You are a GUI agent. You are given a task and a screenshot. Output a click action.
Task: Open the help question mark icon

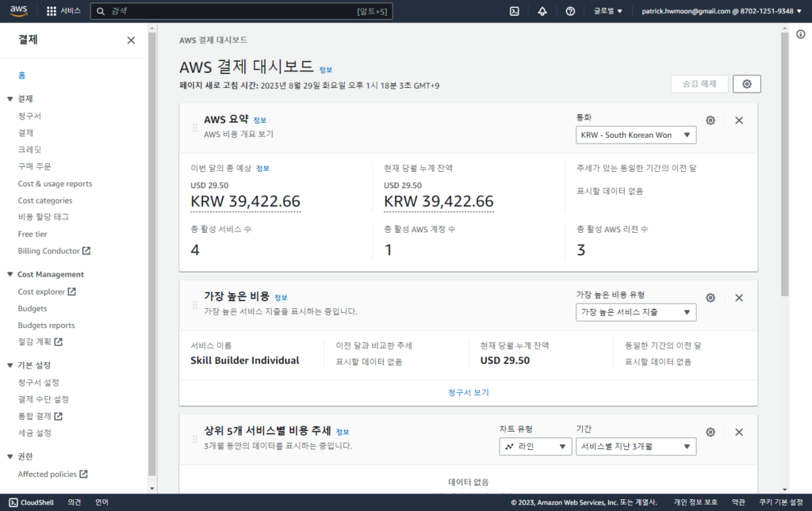(570, 11)
